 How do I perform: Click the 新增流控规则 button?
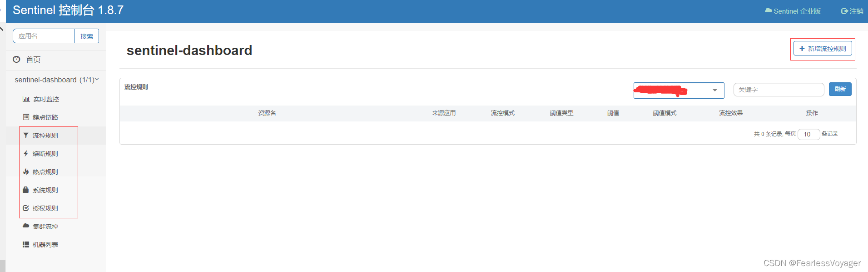point(823,48)
